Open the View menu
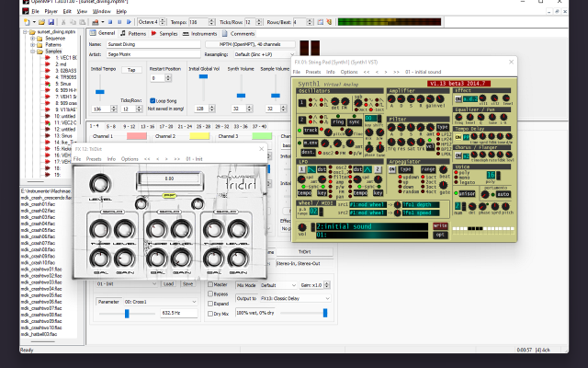Image resolution: width=588 pixels, height=368 pixels. click(82, 11)
